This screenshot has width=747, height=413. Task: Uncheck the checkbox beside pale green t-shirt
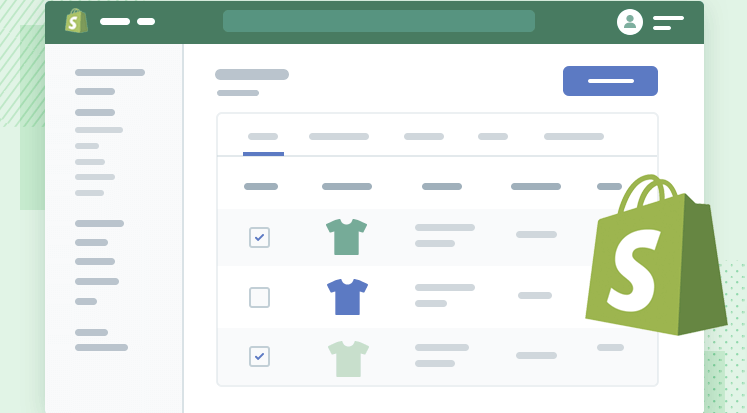pos(260,356)
